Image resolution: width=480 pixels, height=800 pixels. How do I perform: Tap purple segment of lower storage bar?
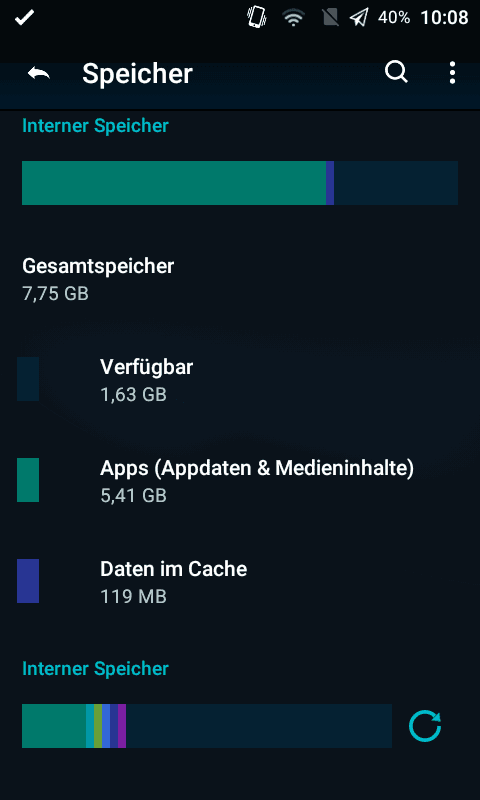coord(122,726)
